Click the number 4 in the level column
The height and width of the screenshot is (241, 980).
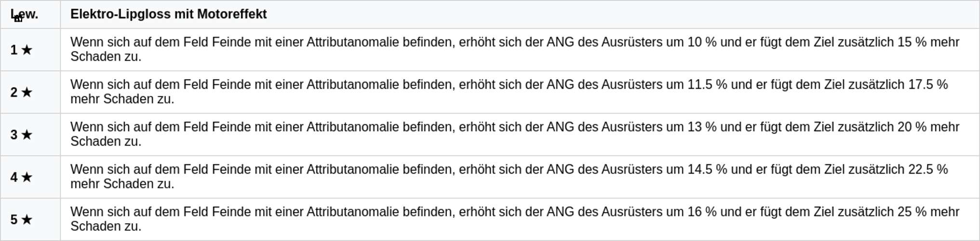(14, 177)
